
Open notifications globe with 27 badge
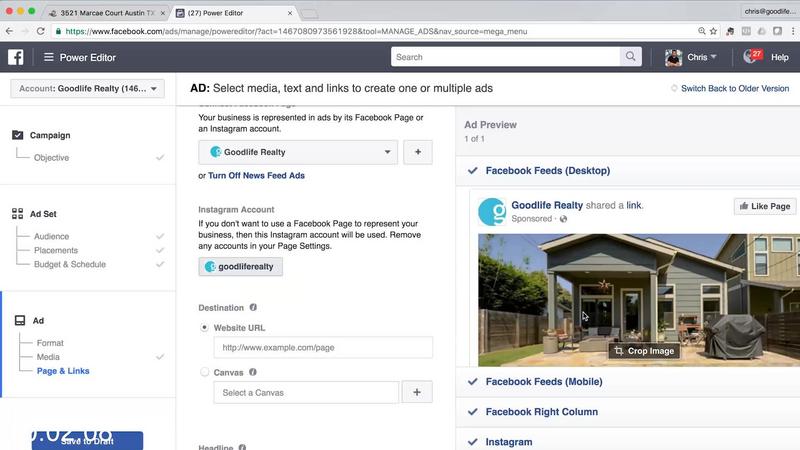(752, 56)
